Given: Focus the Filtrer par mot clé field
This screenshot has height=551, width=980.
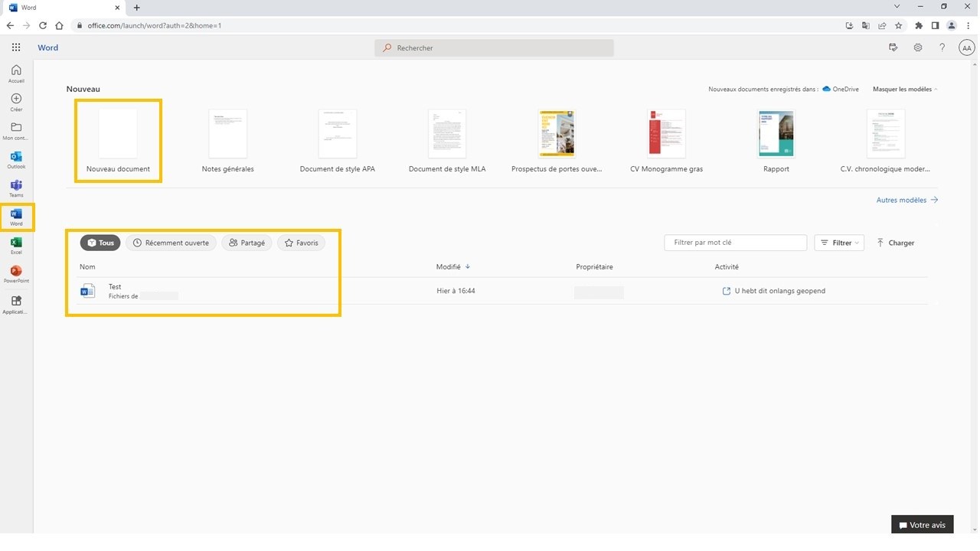Looking at the screenshot, I should pos(735,243).
